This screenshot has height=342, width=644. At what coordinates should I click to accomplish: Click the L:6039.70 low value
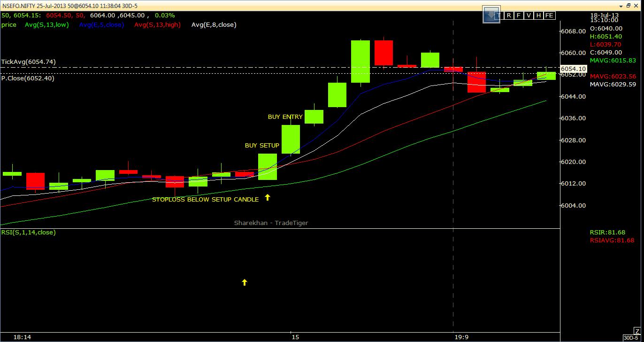tap(606, 45)
